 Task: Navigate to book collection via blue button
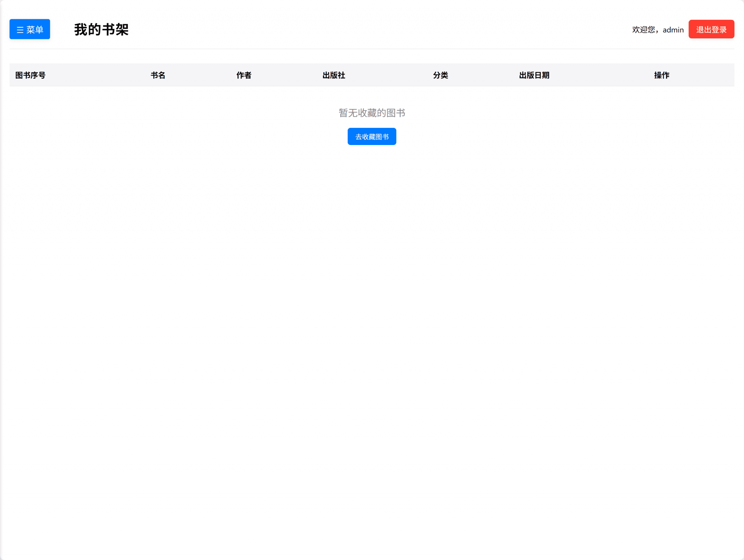[x=372, y=136]
